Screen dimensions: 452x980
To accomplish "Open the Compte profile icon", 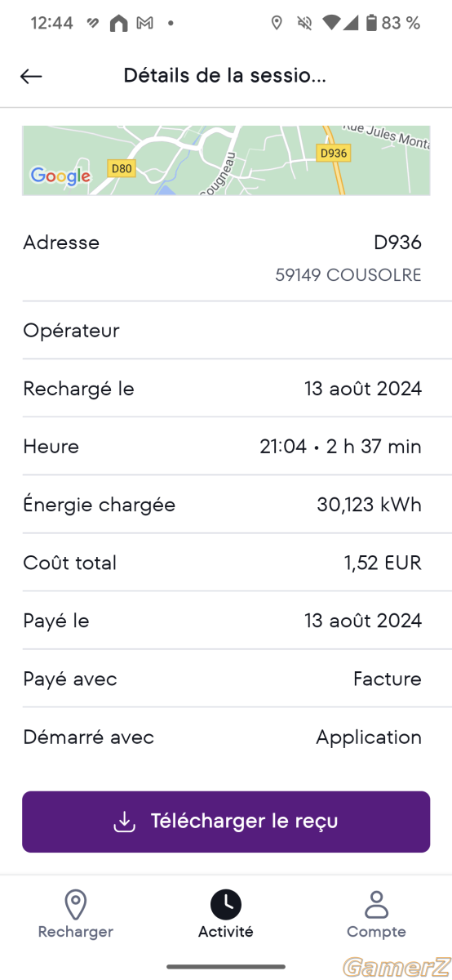I will click(376, 904).
